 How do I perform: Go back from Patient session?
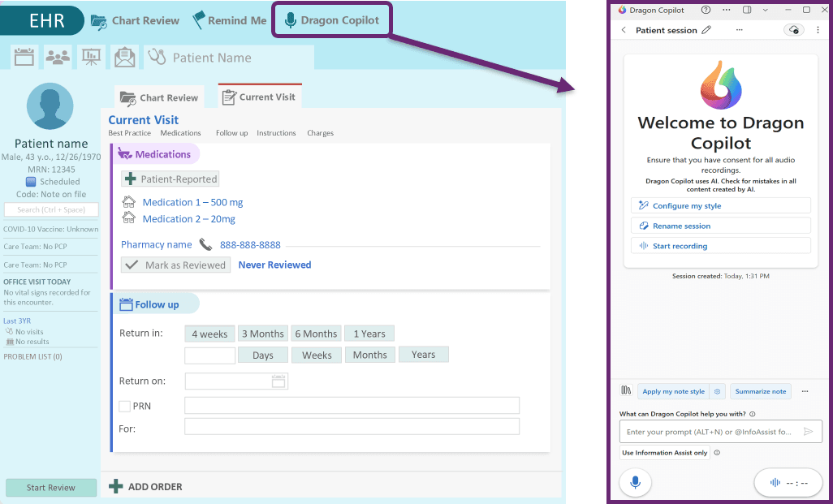pos(624,30)
